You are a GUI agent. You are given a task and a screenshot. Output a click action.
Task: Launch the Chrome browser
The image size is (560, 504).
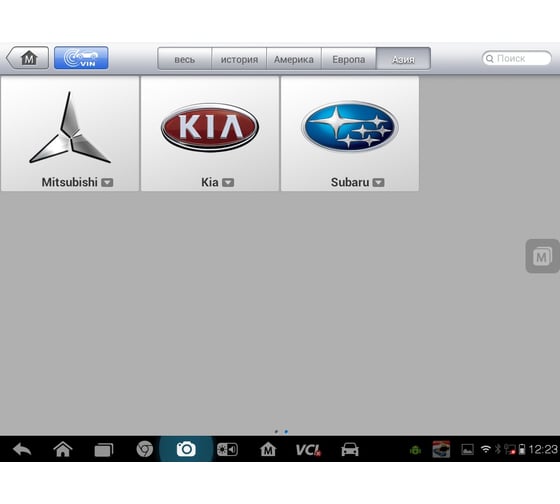(x=145, y=449)
